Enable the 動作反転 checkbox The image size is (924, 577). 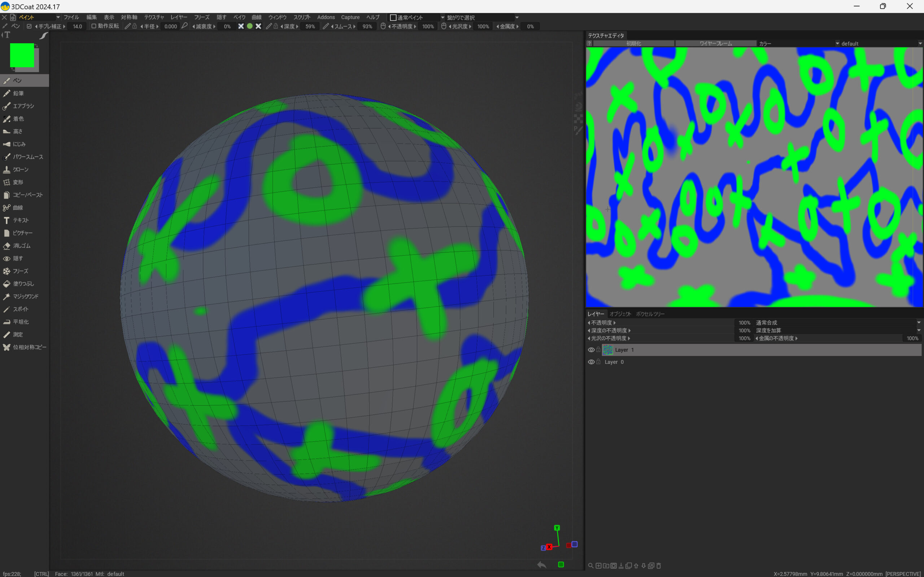tap(93, 26)
